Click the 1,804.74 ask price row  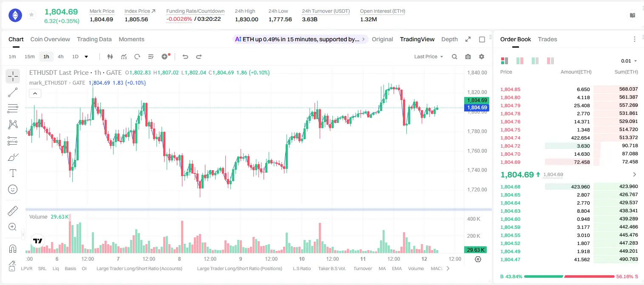(569, 137)
